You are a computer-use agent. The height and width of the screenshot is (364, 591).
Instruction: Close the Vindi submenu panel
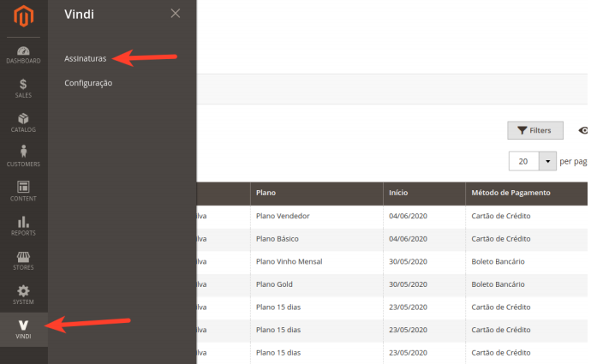tap(176, 14)
